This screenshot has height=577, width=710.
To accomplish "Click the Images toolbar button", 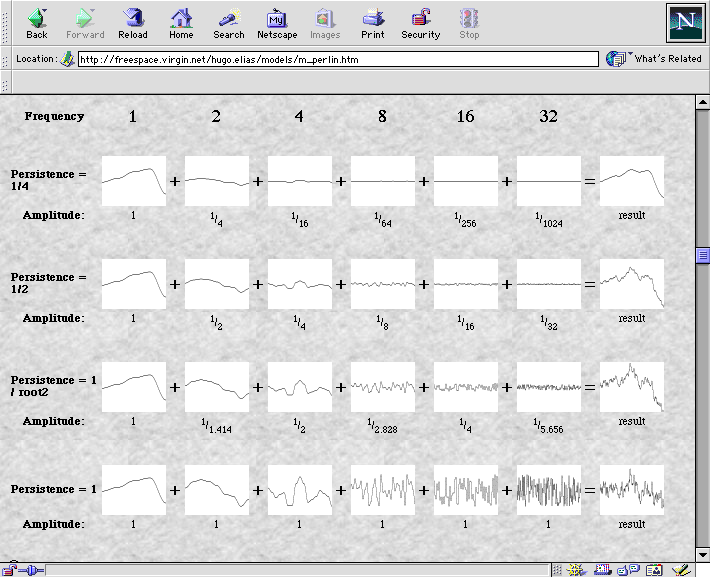I will tap(325, 23).
